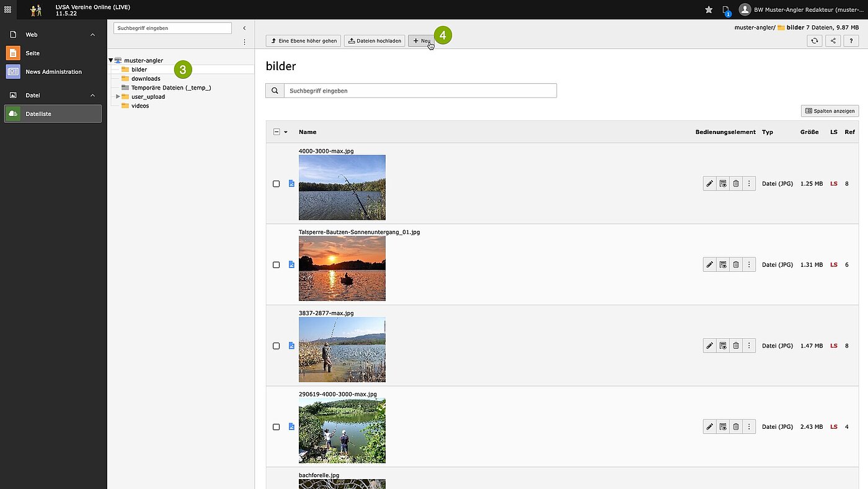Open the selection dropdown arrow in header
Viewport: 868px width, 489px height.
click(x=286, y=132)
